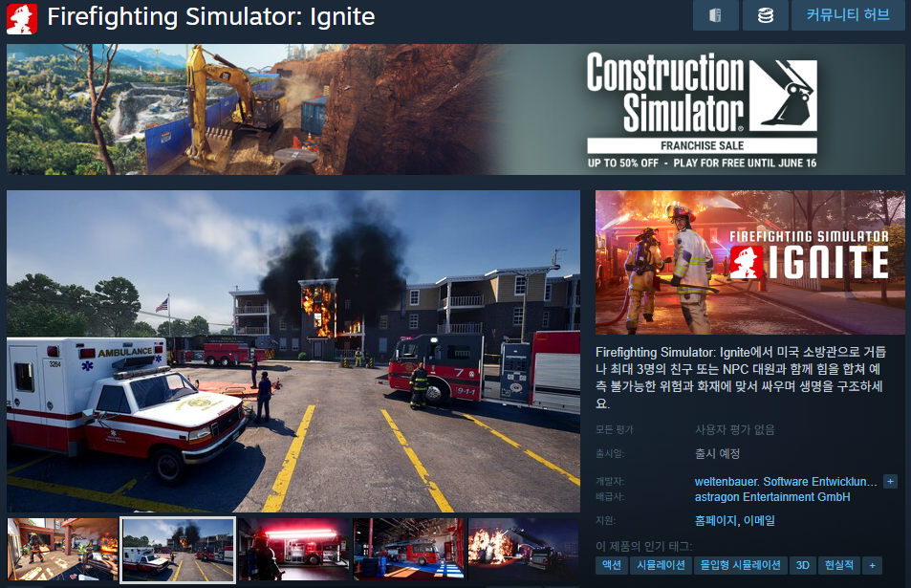Image resolution: width=911 pixels, height=588 pixels.
Task: Expand more tags with plus button
Action: coord(872,565)
